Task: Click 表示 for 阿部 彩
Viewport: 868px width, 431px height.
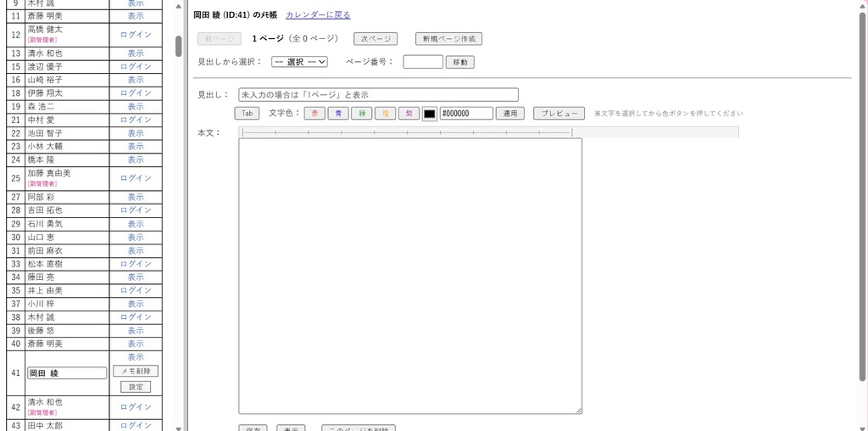Action: point(136,197)
